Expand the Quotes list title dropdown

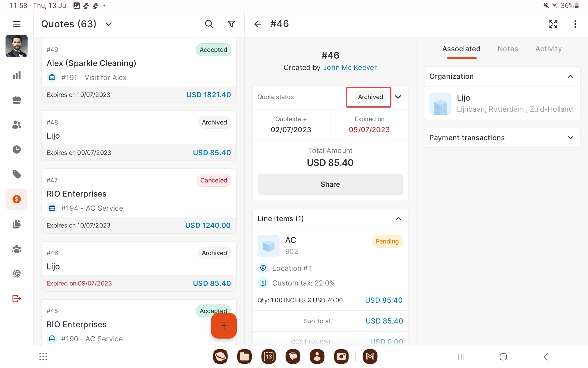(x=108, y=24)
